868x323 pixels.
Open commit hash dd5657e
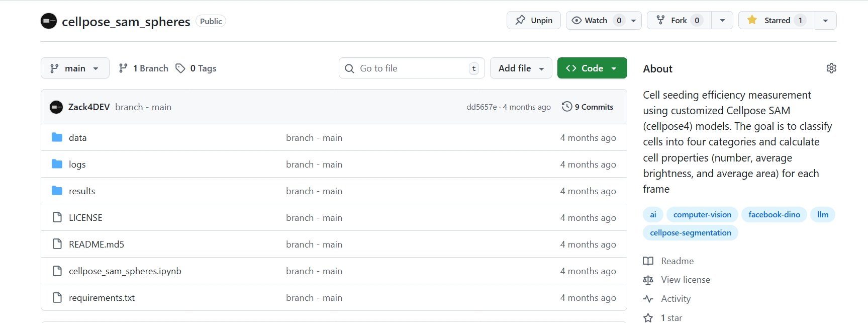[481, 107]
